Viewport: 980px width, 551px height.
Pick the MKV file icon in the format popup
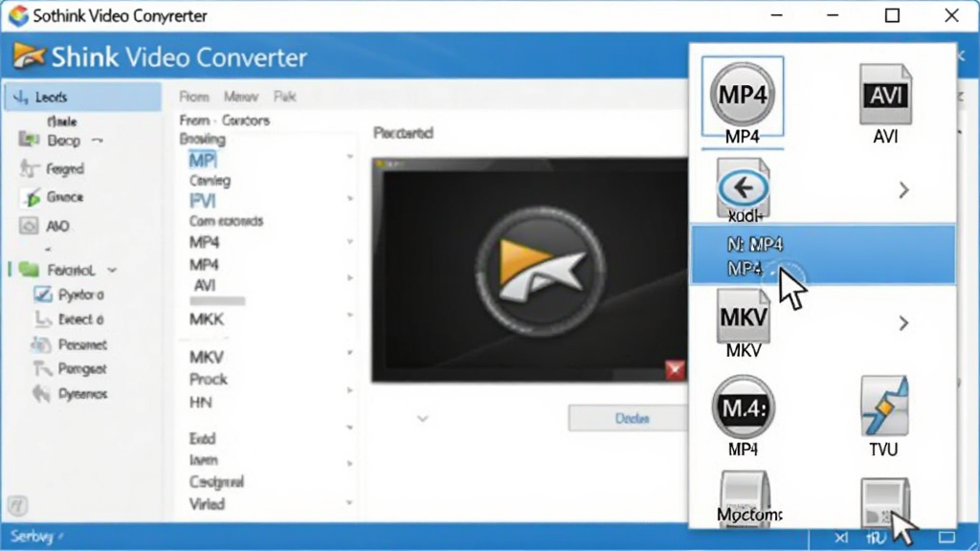point(743,316)
